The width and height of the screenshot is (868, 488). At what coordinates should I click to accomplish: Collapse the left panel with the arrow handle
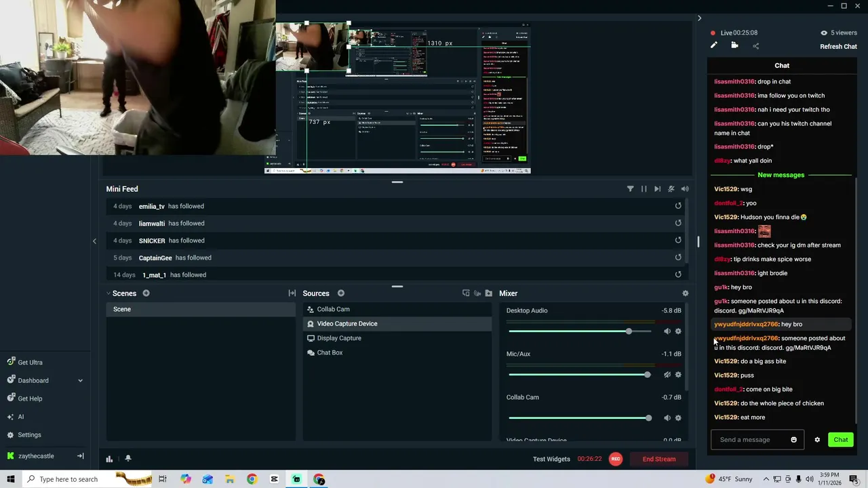[x=94, y=241]
